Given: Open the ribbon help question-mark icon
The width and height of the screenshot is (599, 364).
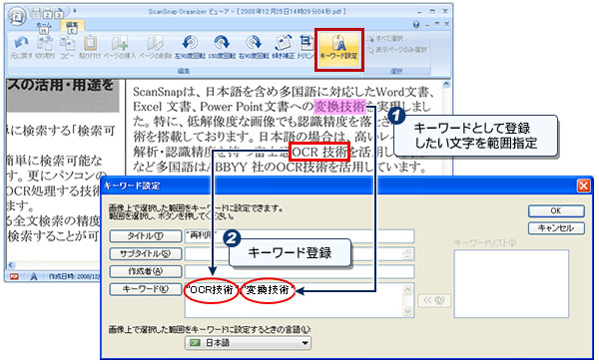Looking at the screenshot, I should [x=416, y=24].
